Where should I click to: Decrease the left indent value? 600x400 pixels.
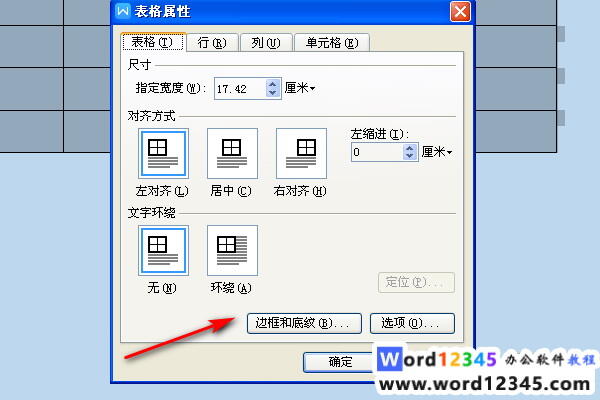(x=410, y=156)
